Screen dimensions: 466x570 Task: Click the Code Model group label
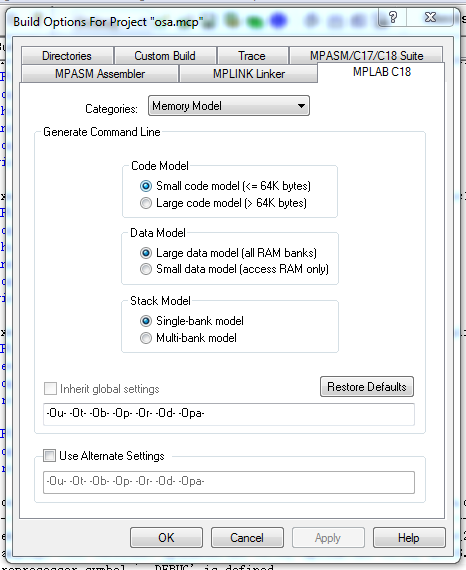pyautogui.click(x=160, y=166)
